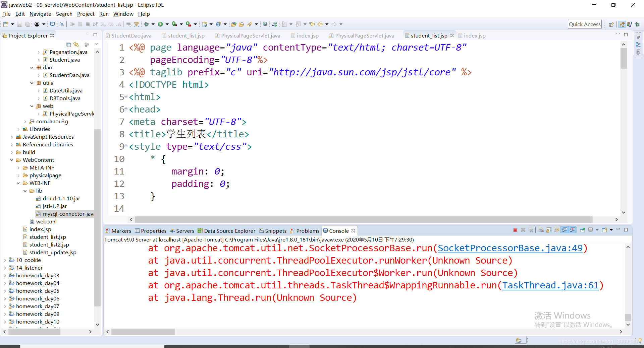Collapse the dao package node
This screenshot has width=644, height=348.
click(x=32, y=68)
